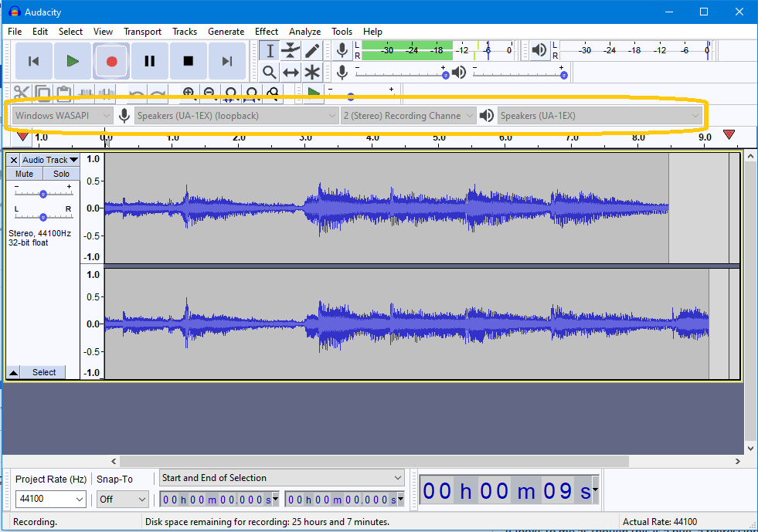The width and height of the screenshot is (758, 532).
Task: Skip to end of the track
Action: tap(227, 61)
